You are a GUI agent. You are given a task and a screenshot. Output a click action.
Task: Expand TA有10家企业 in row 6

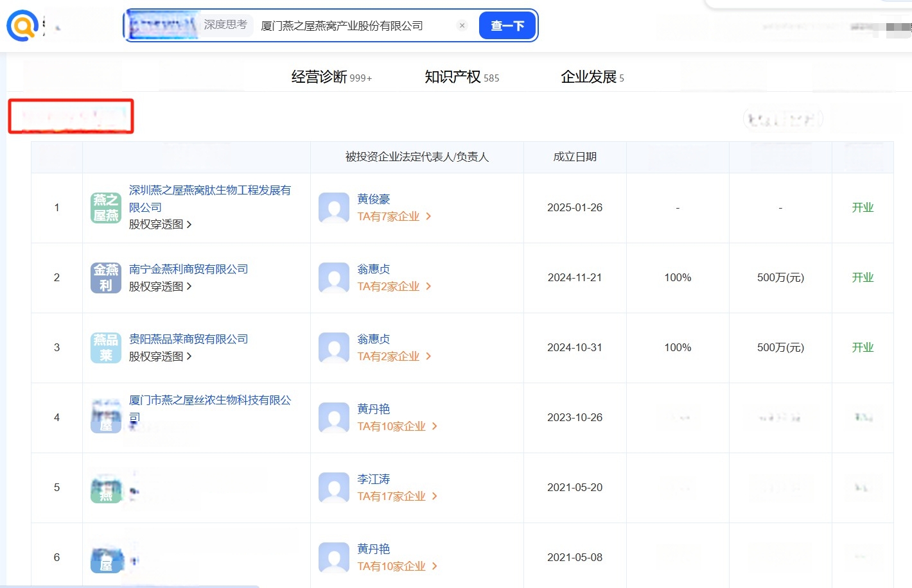point(398,566)
